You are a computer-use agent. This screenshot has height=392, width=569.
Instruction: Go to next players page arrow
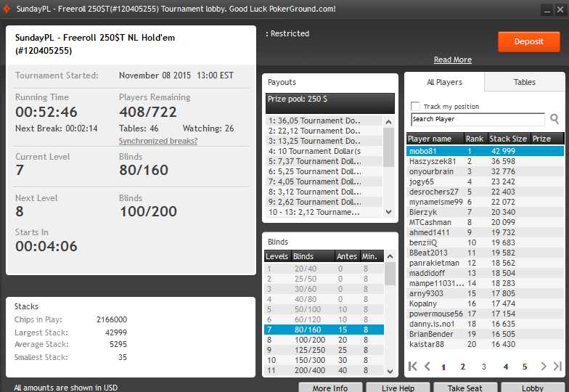tap(541, 367)
